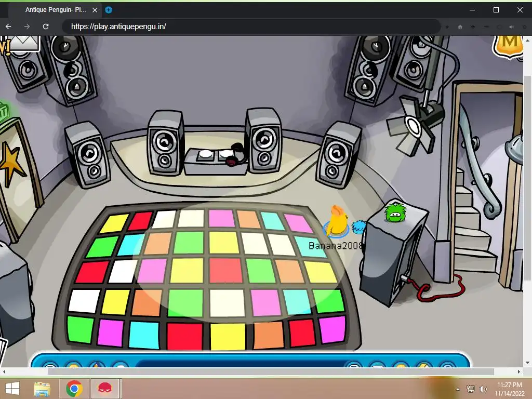The image size is (532, 399).
Task: Zoom out using the minus toolbar icon
Action: (x=486, y=27)
